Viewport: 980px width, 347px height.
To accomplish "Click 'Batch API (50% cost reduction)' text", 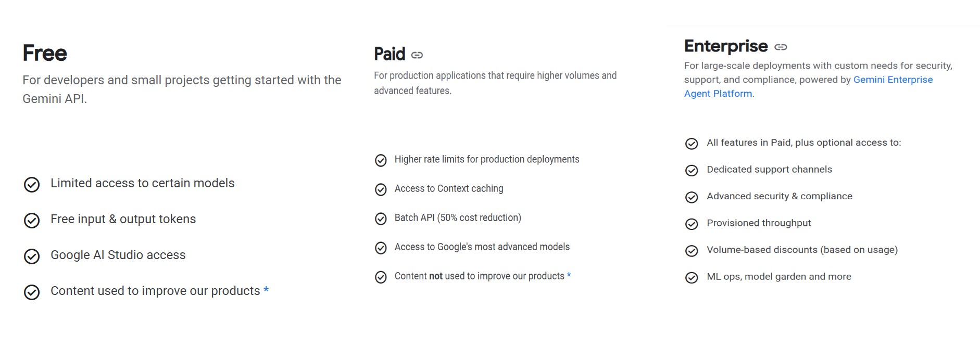I will tap(458, 217).
